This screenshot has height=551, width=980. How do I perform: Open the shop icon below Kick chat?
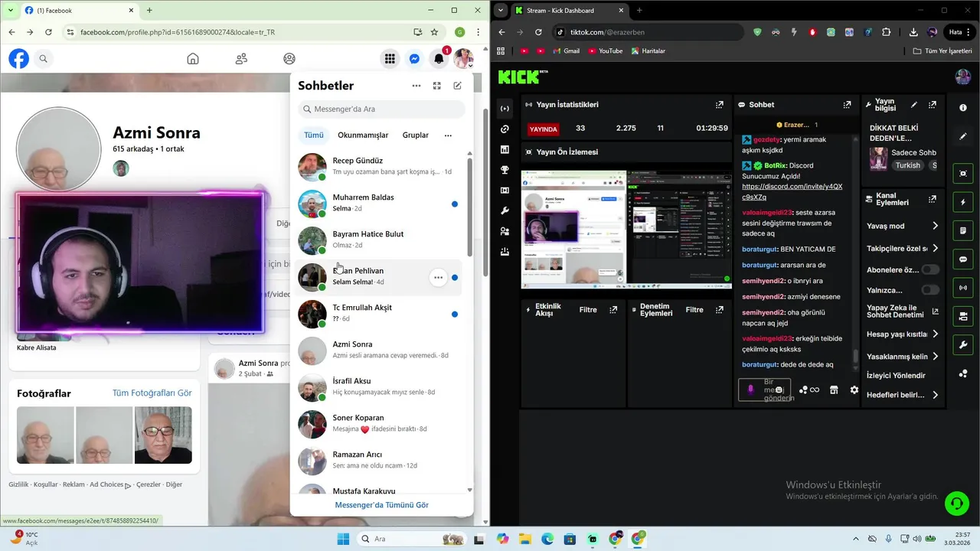pyautogui.click(x=835, y=390)
